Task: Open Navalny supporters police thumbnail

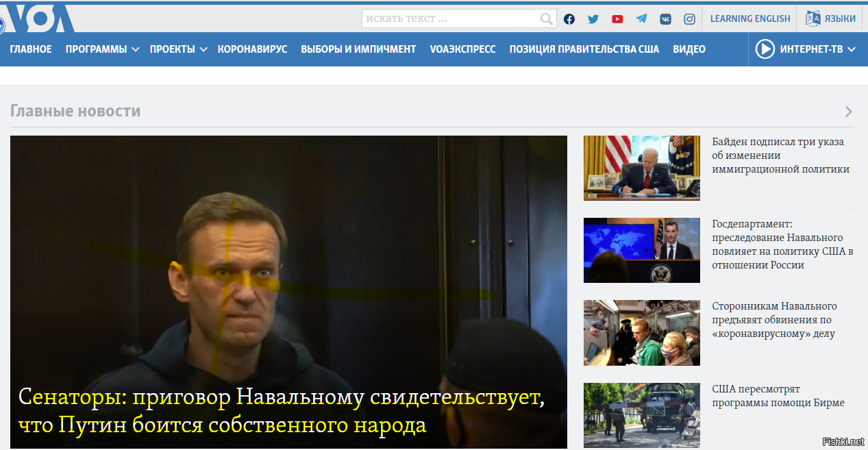Action: 642,333
